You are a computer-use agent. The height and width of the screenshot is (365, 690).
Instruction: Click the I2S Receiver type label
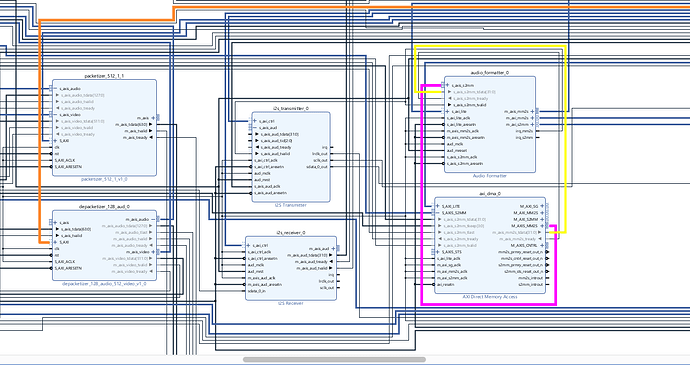coord(291,303)
